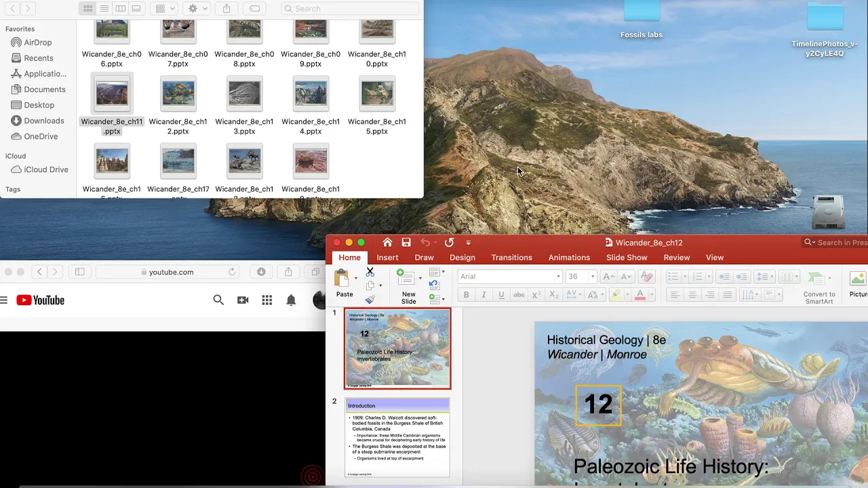Increase the list indent level
Image resolution: width=868 pixels, height=488 pixels.
[742, 277]
